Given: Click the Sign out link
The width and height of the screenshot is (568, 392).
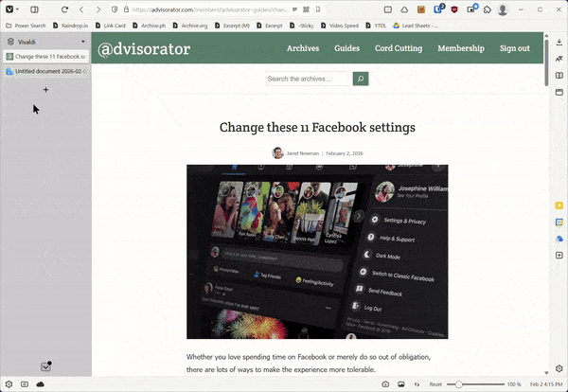Looking at the screenshot, I should [x=514, y=48].
